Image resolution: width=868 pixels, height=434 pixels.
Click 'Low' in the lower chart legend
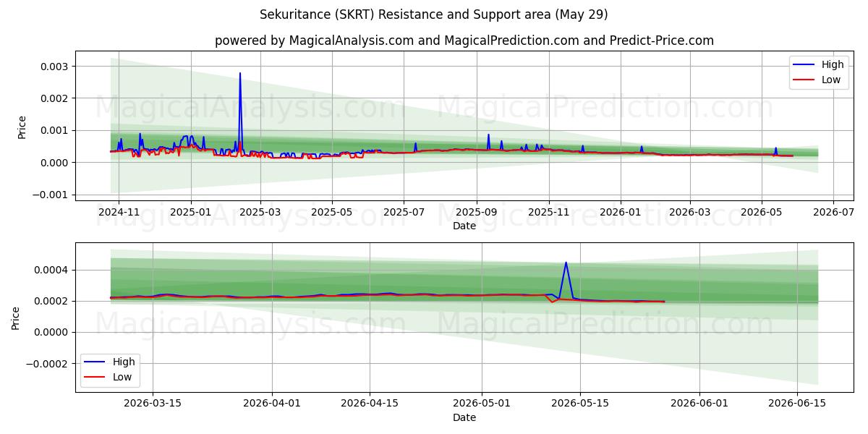pos(122,378)
